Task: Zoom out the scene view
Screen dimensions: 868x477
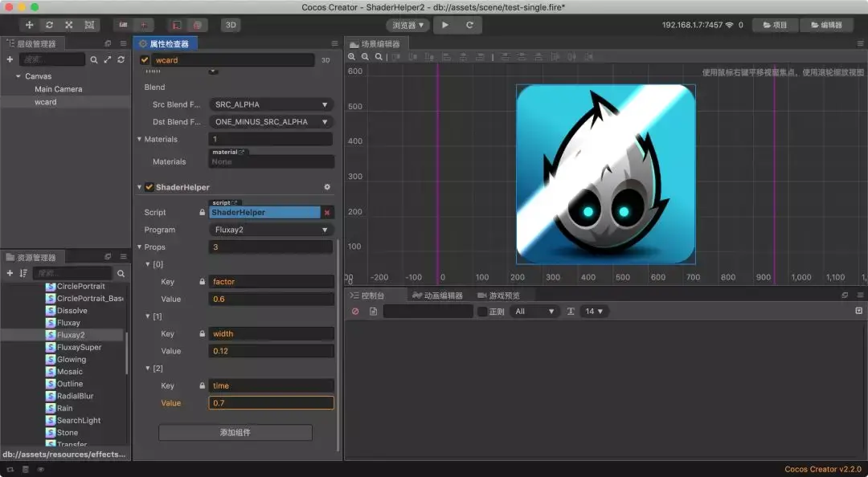Action: pos(365,56)
